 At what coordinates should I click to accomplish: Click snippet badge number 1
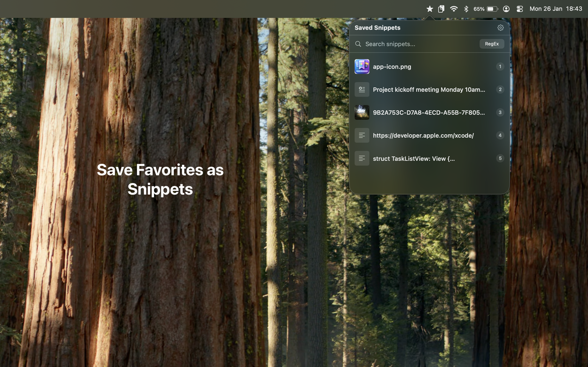pos(500,66)
